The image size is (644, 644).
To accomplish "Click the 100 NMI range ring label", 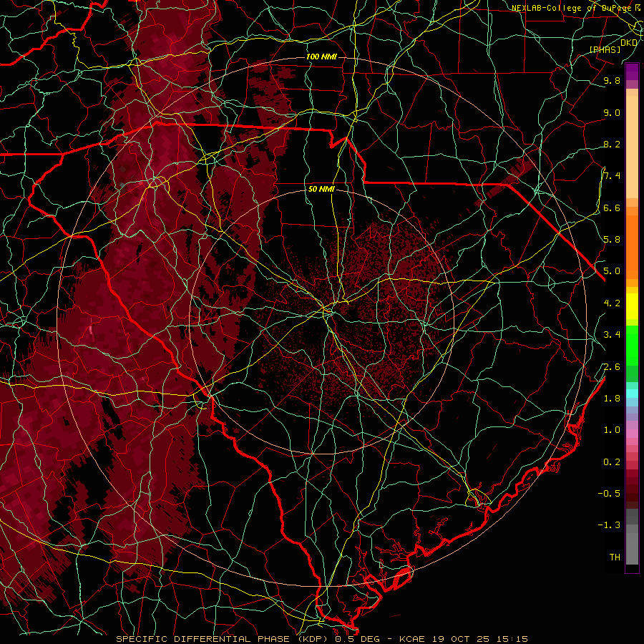I will [321, 57].
